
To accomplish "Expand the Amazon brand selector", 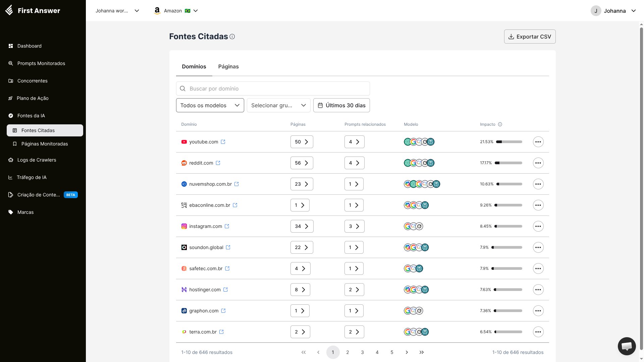I will (x=176, y=11).
